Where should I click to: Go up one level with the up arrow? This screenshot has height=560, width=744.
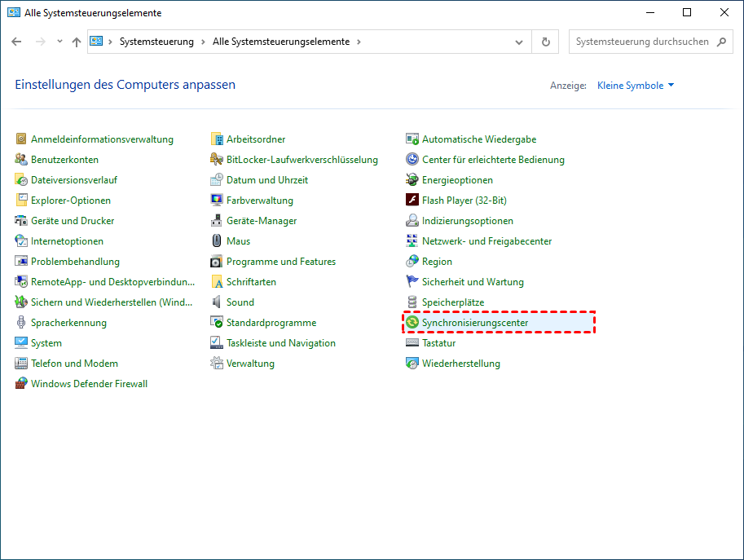click(76, 42)
